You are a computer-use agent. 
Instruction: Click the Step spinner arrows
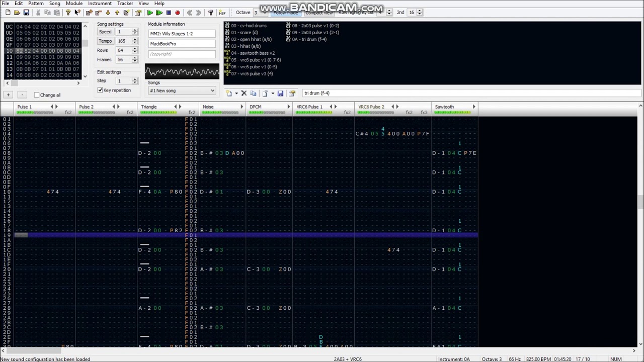tap(135, 81)
